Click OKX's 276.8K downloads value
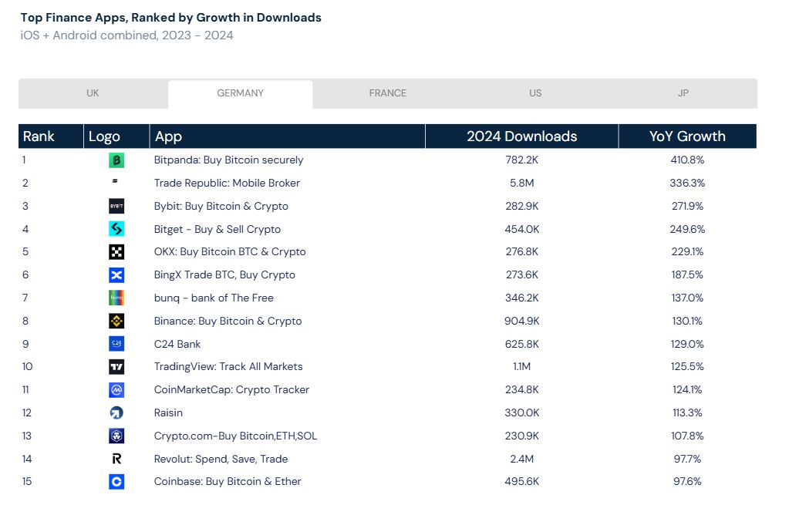 [522, 252]
